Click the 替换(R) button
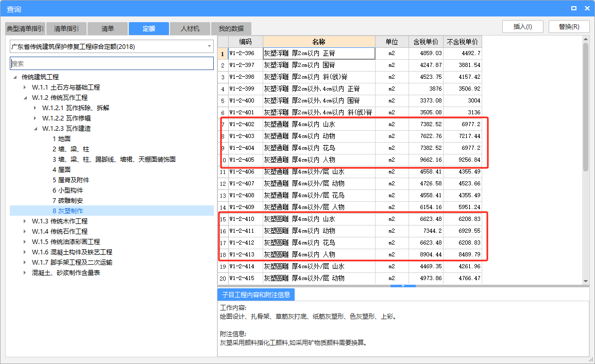The image size is (595, 364). click(x=569, y=27)
